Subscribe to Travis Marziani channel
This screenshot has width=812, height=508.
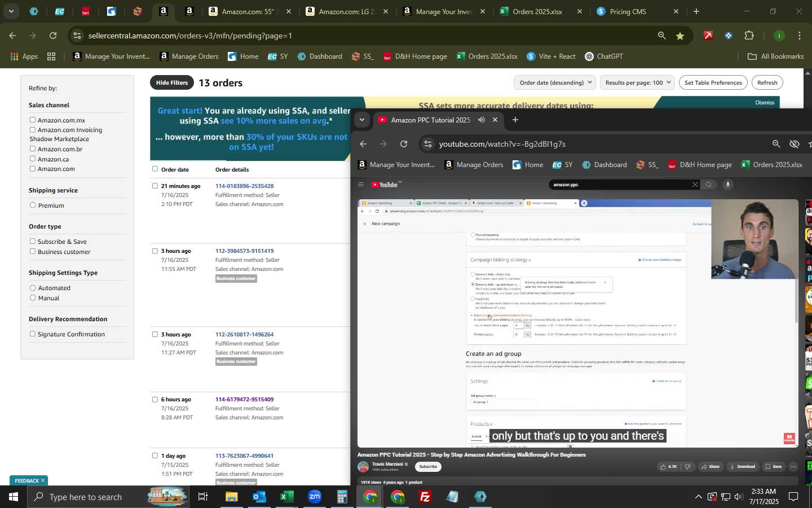point(428,467)
